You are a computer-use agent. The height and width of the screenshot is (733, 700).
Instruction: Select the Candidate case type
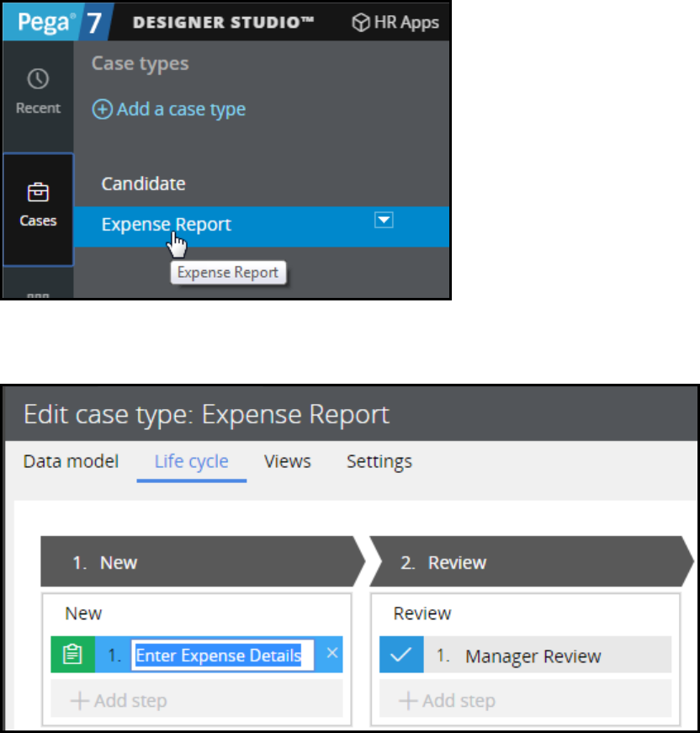144,183
